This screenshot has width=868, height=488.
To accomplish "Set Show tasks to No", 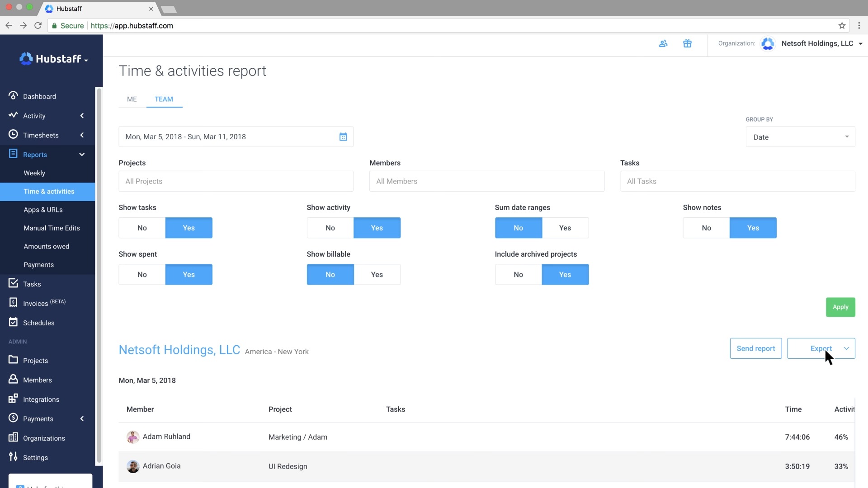I will point(142,228).
